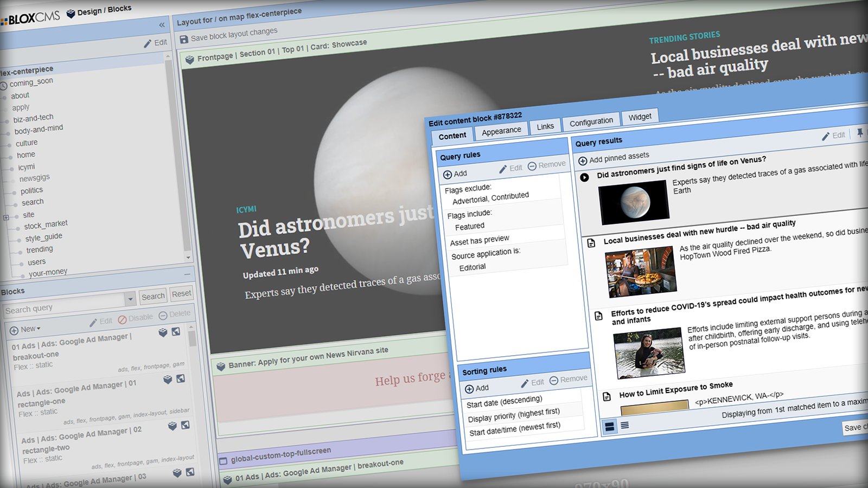Click open-external icon on rectangle-one ad row
Screen dimensions: 868x488
181,378
